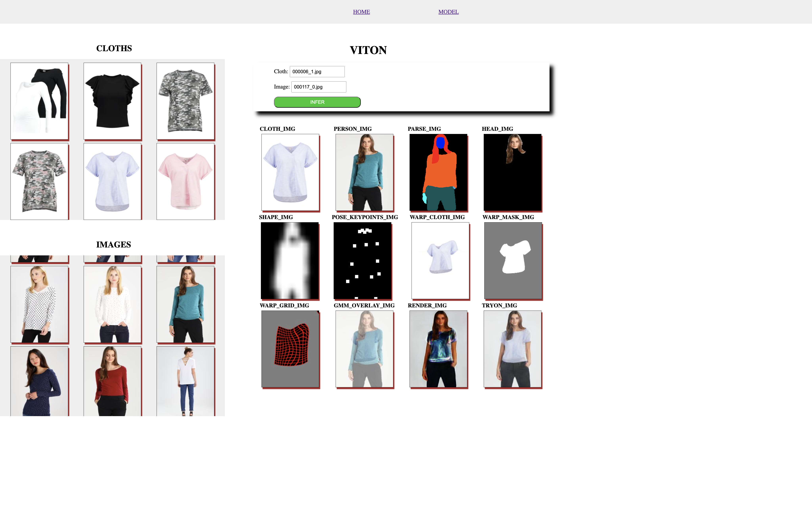The image size is (812, 508).
Task: Open the GMM_OVERLAY_IMG image
Action: 364,349
